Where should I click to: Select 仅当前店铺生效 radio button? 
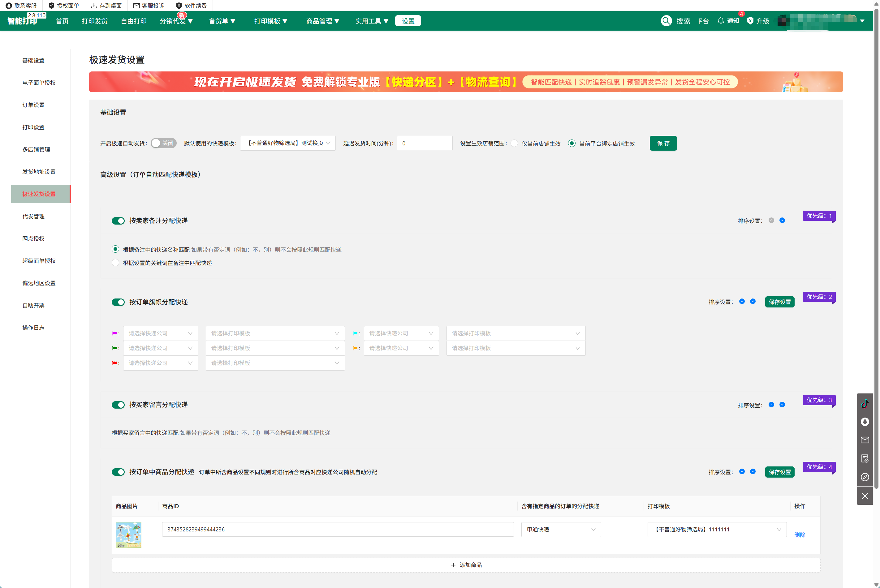click(x=514, y=143)
